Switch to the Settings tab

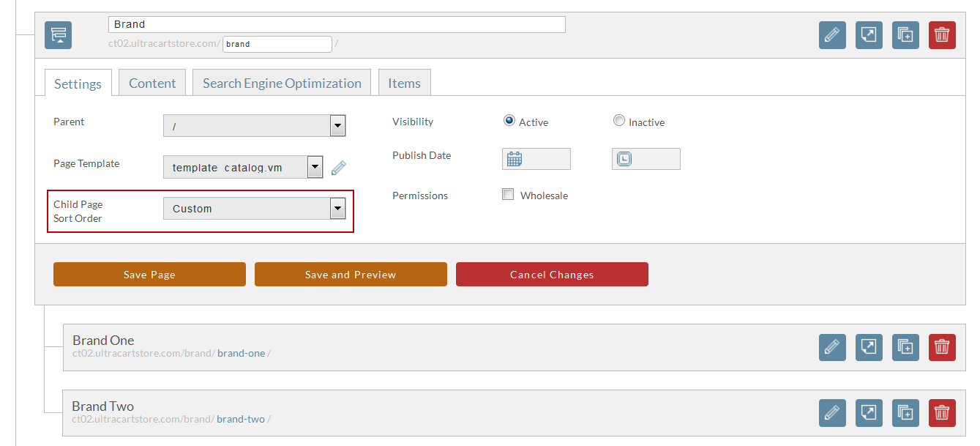[x=78, y=83]
